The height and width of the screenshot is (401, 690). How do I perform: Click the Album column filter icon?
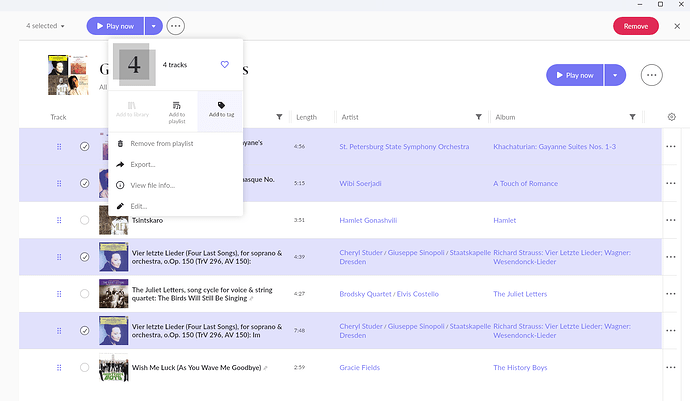632,117
